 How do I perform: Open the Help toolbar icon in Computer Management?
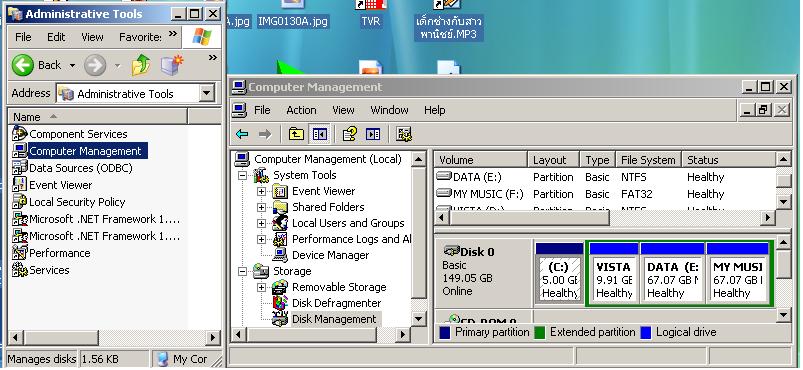click(x=350, y=134)
